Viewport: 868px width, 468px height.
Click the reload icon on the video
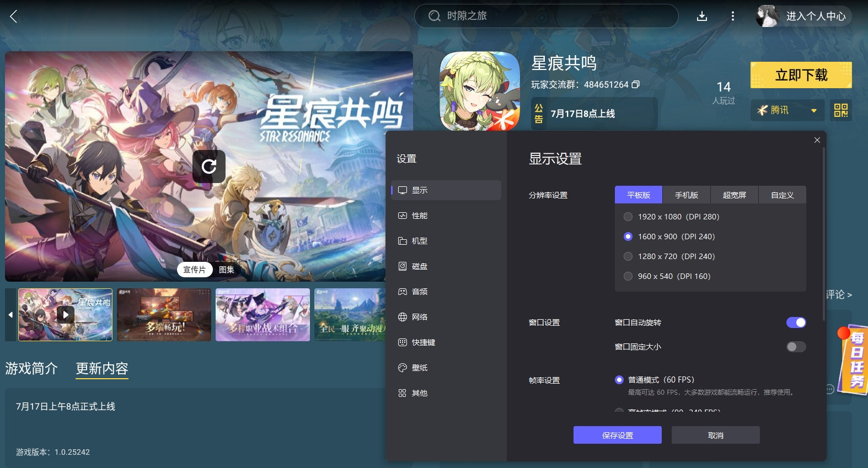pyautogui.click(x=209, y=166)
